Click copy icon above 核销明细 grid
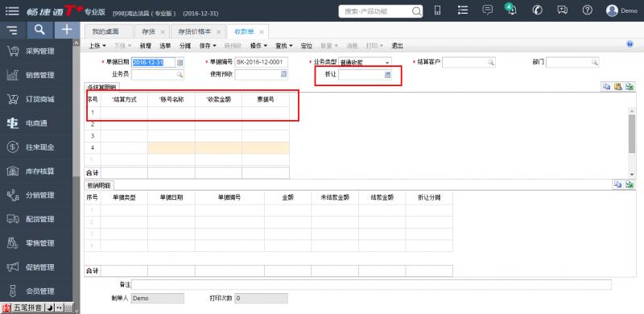Screen dimensions: 644x314 tap(617, 185)
